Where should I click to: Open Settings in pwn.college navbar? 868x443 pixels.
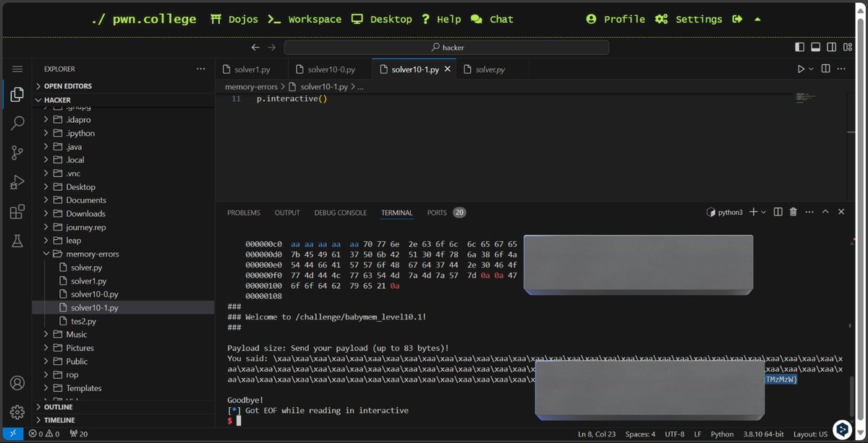689,19
